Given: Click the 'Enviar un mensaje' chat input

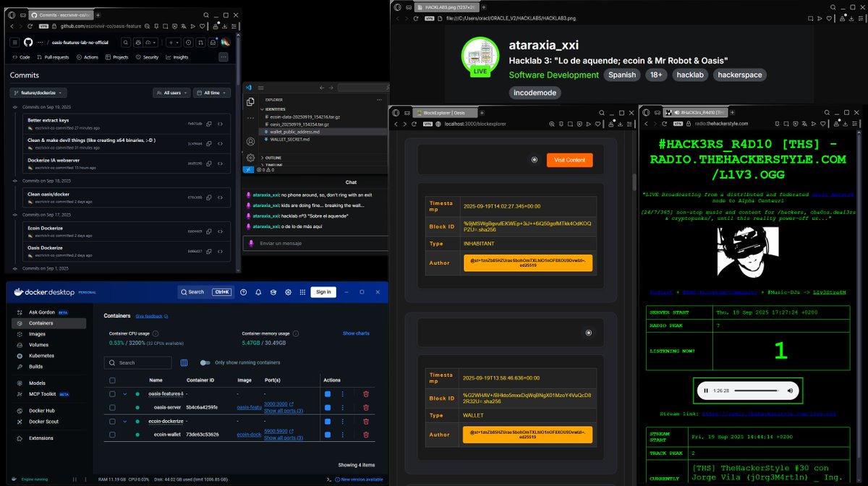Looking at the screenshot, I should tap(315, 243).
